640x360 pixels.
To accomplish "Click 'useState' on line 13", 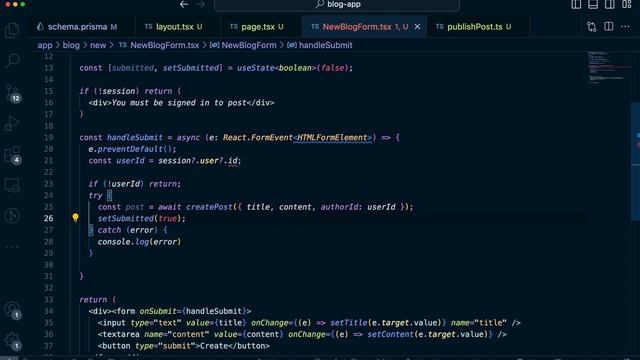I will pyautogui.click(x=256, y=68).
